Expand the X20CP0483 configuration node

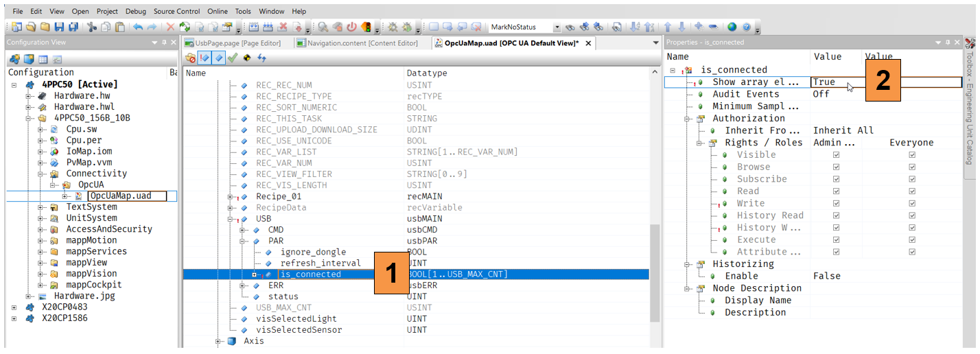(x=14, y=307)
